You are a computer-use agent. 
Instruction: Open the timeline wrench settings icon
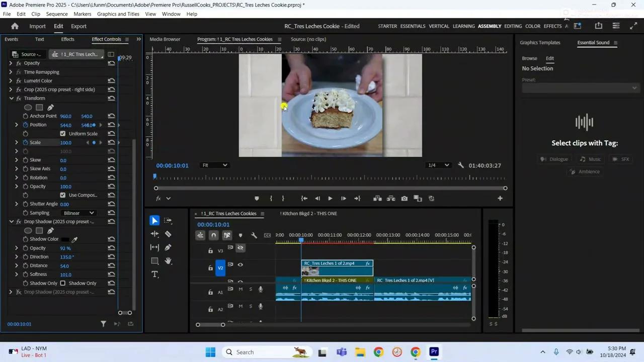[254, 235]
